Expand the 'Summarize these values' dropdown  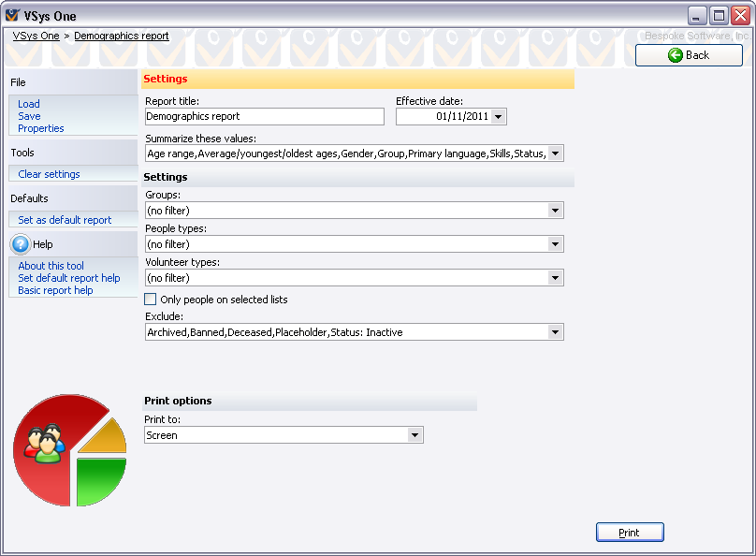coord(555,154)
